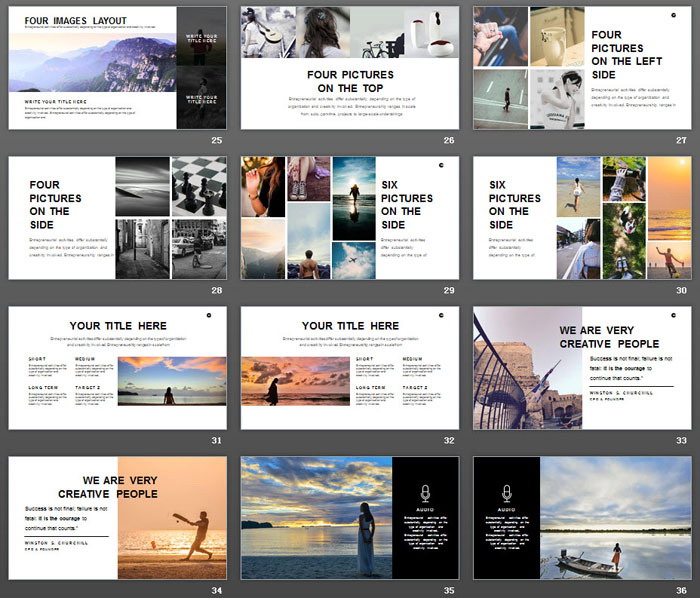The image size is (700, 598).
Task: Click slide number label 35
Action: [x=449, y=589]
